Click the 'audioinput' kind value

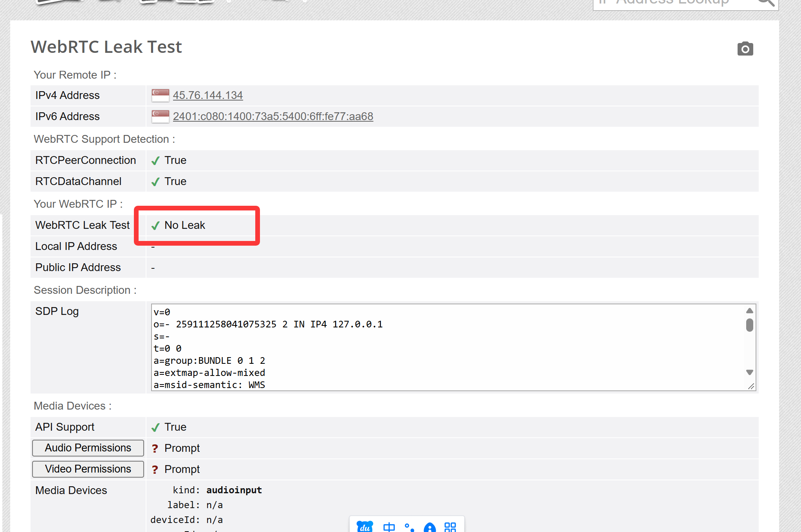[234, 490]
